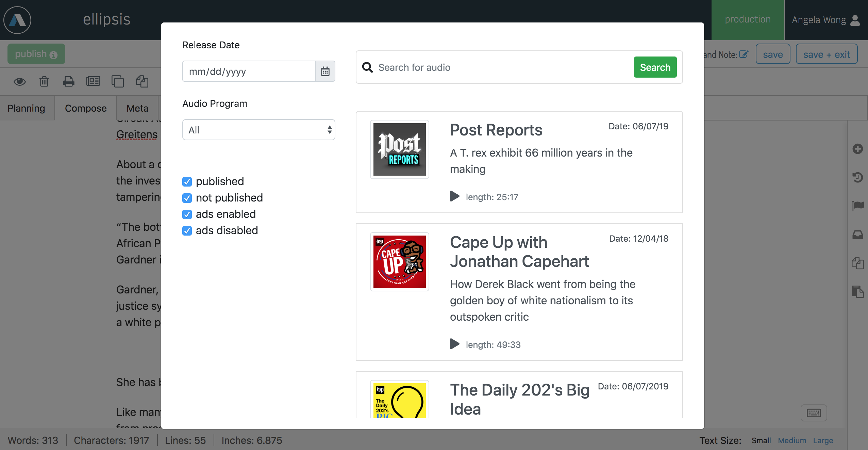Click the copy icon in right sidebar
This screenshot has height=450, width=868.
point(858,263)
